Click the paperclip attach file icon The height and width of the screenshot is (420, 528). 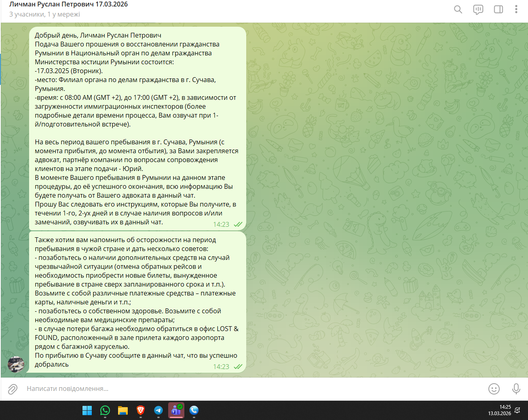[x=13, y=389]
